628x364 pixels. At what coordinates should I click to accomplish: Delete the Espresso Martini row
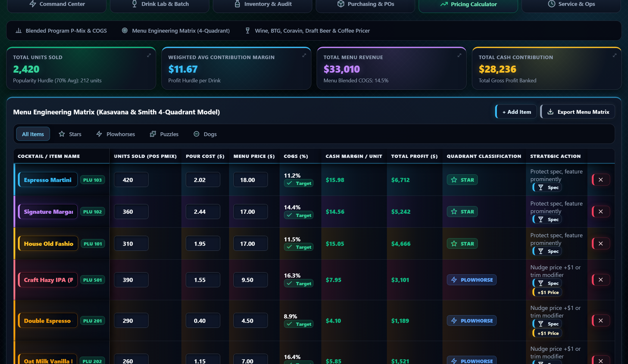601,180
